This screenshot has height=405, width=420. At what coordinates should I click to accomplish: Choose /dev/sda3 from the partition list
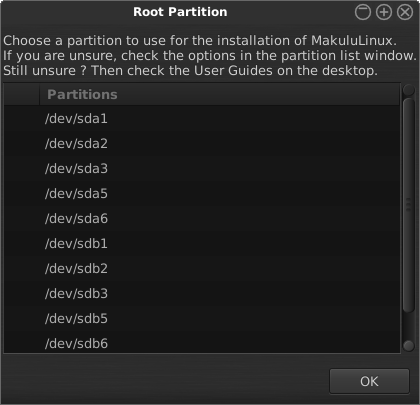202,169
